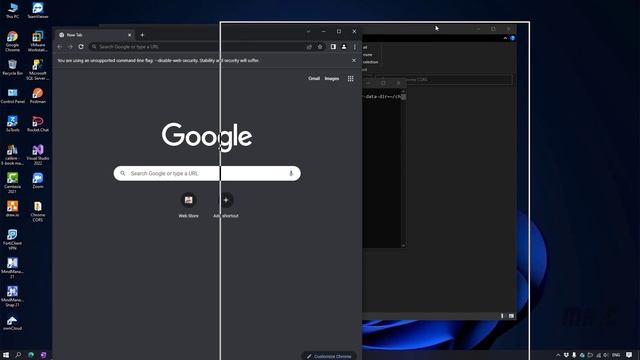
Task: Open taskbar search
Action: 18,355
